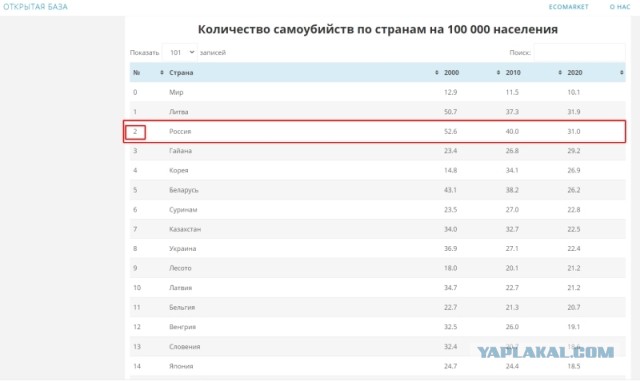Image resolution: width=640 pixels, height=382 pixels.
Task: Select the Беларусь country cell
Action: (x=184, y=190)
